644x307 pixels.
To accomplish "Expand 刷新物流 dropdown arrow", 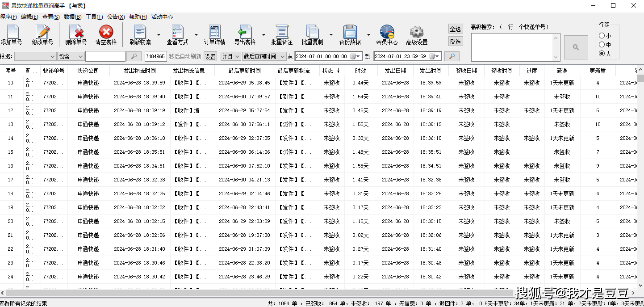I will pos(159,34).
